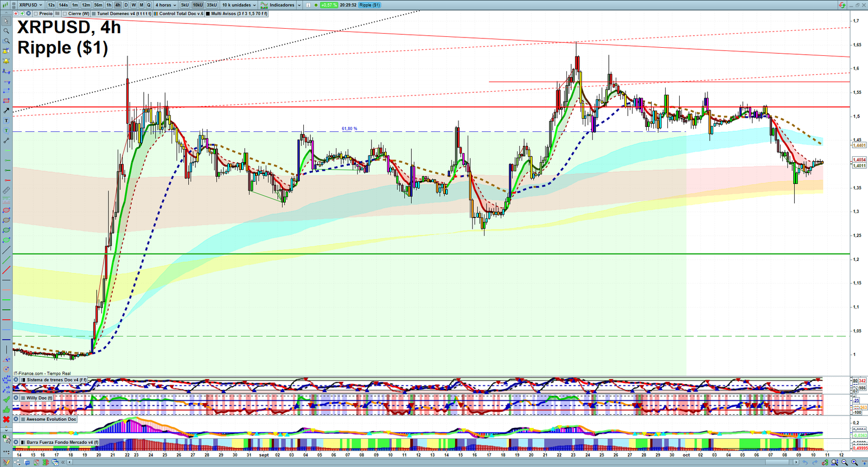Screen dimensions: 868x467
Task: Switch to the 12s timeframe
Action: click(x=51, y=5)
